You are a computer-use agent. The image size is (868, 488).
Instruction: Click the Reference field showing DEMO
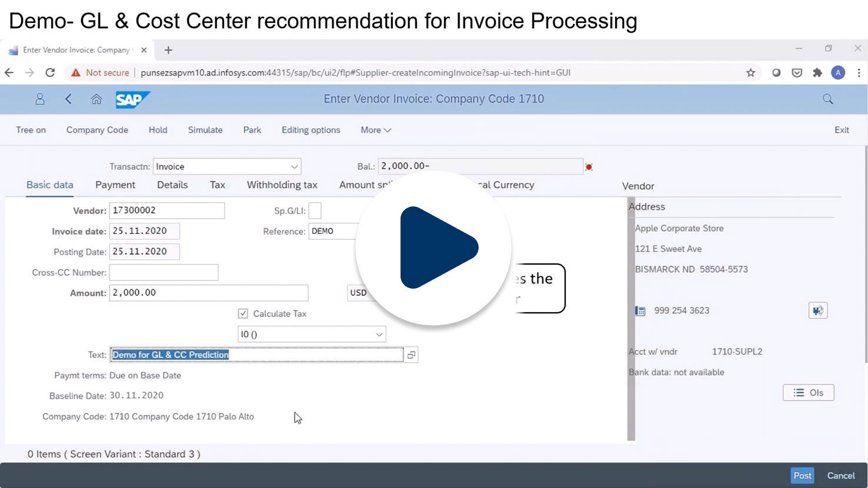[x=333, y=231]
